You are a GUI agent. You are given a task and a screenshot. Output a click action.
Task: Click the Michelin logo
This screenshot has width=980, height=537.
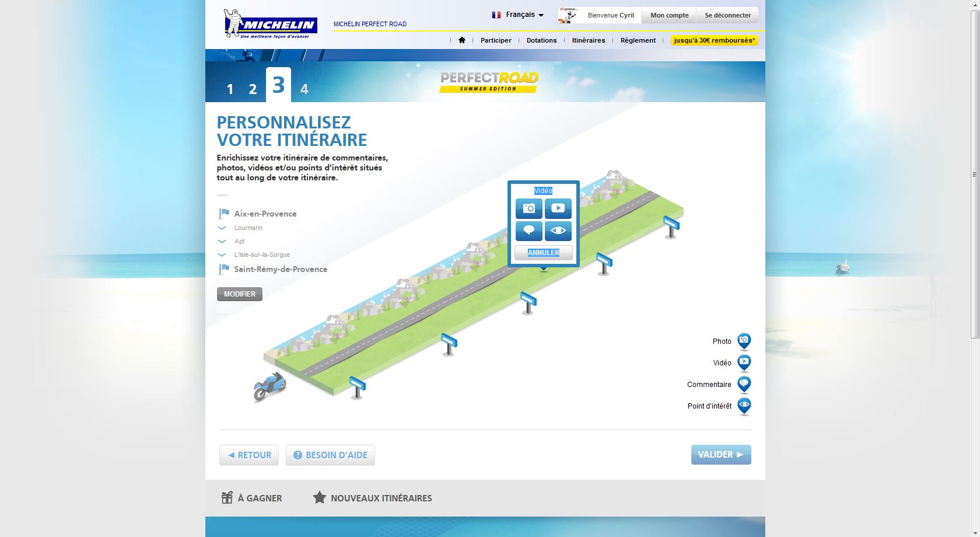(270, 24)
